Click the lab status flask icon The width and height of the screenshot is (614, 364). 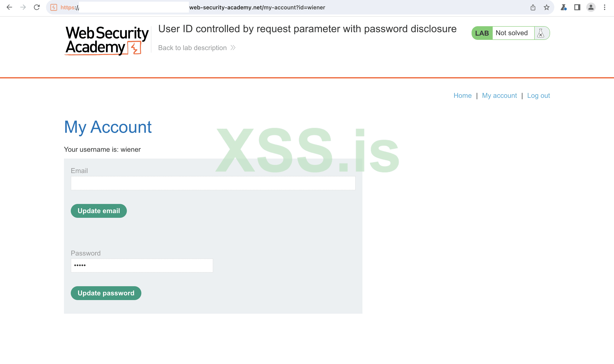(x=541, y=33)
